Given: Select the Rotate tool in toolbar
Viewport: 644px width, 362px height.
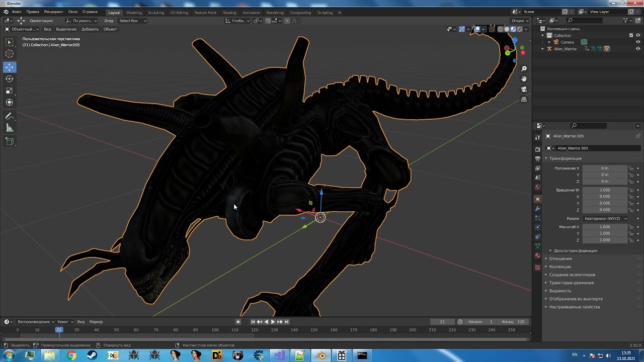Looking at the screenshot, I should pos(10,79).
